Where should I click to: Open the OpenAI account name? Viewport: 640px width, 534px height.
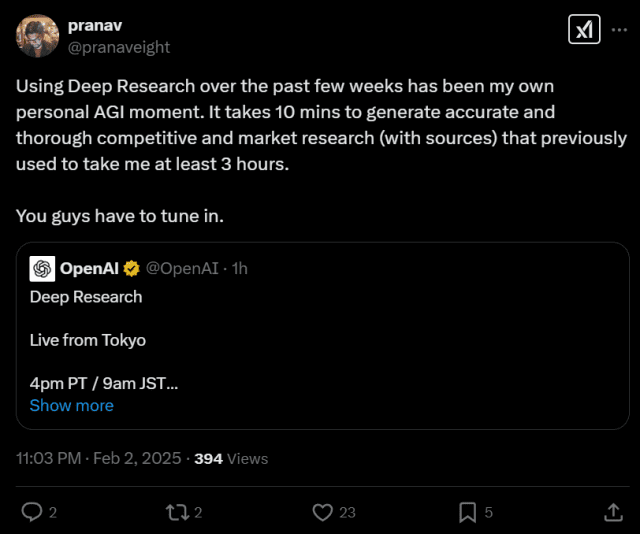pos(90,268)
